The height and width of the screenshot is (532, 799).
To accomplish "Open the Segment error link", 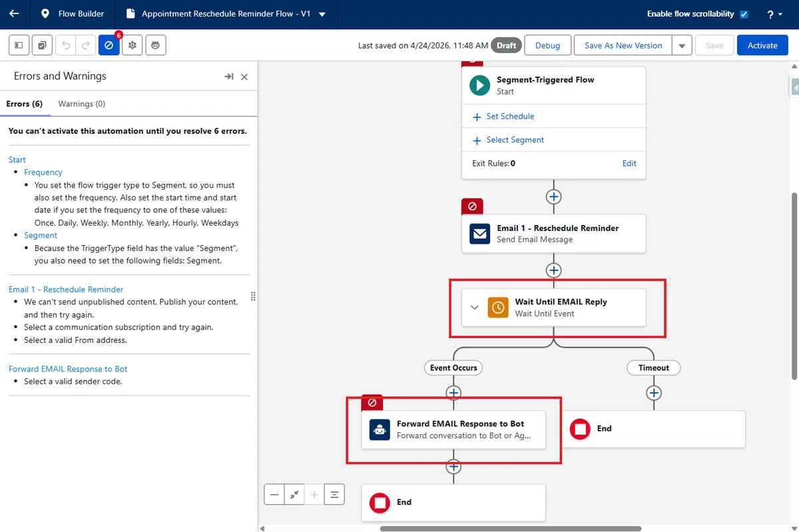I will tap(41, 235).
